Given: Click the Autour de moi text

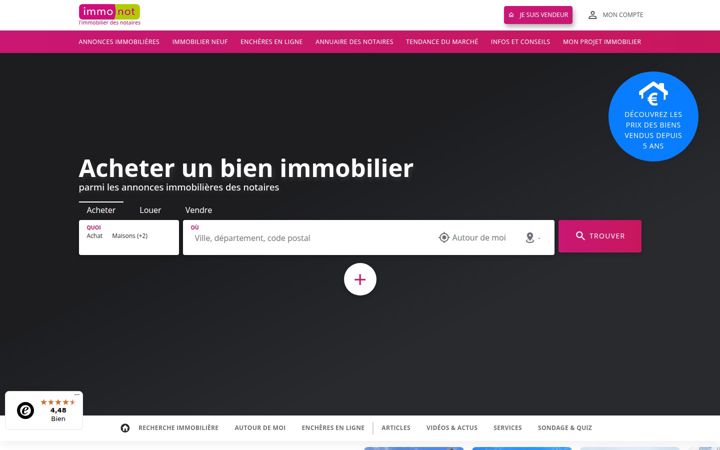Looking at the screenshot, I should 479,237.
